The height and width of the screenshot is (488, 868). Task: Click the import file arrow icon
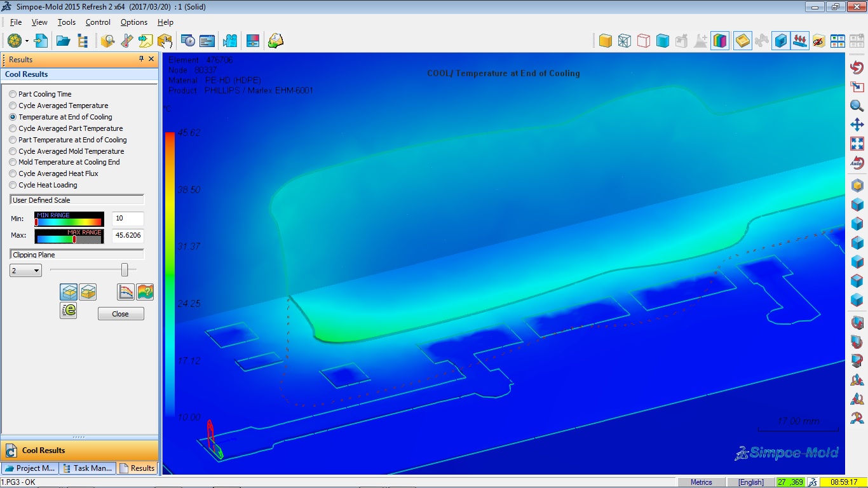pyautogui.click(x=41, y=41)
